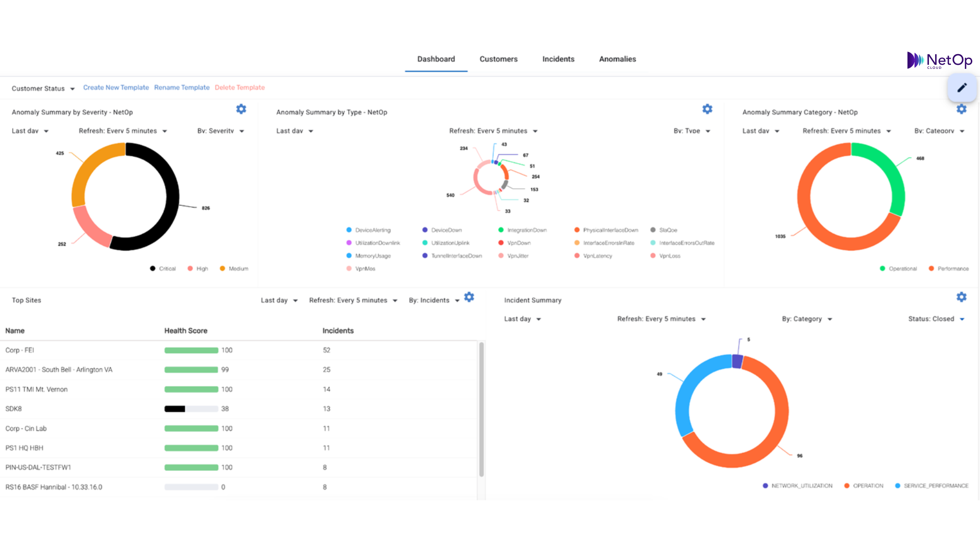Click SDK8 health score bar
The width and height of the screenshot is (980, 551).
pyautogui.click(x=191, y=409)
